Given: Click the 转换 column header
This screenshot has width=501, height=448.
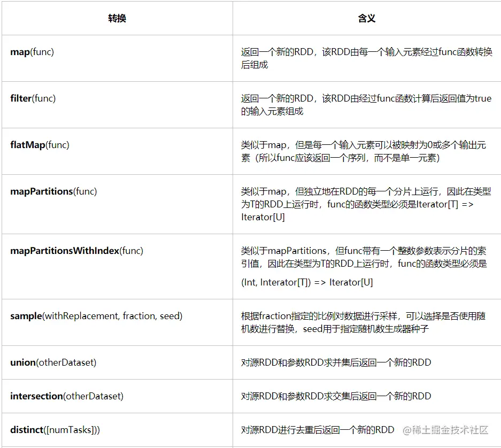Looking at the screenshot, I should (x=117, y=18).
